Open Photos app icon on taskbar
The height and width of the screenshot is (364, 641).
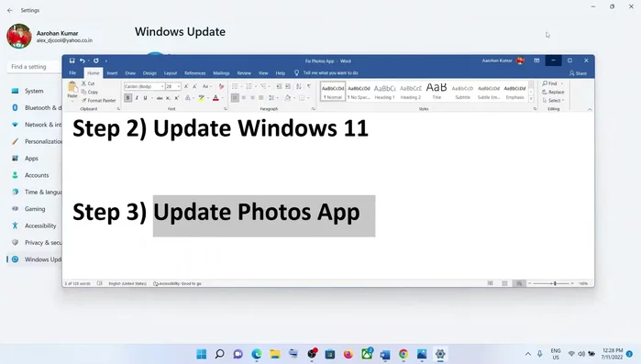coord(422,354)
